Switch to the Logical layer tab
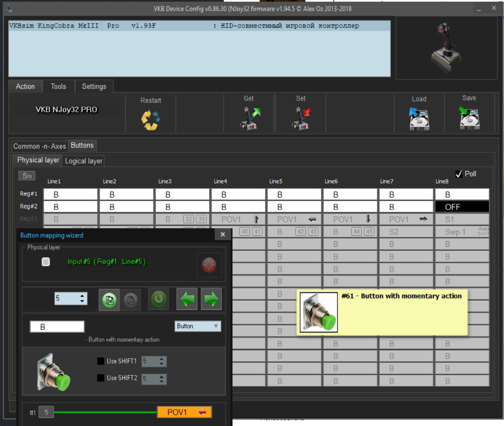 (x=84, y=161)
